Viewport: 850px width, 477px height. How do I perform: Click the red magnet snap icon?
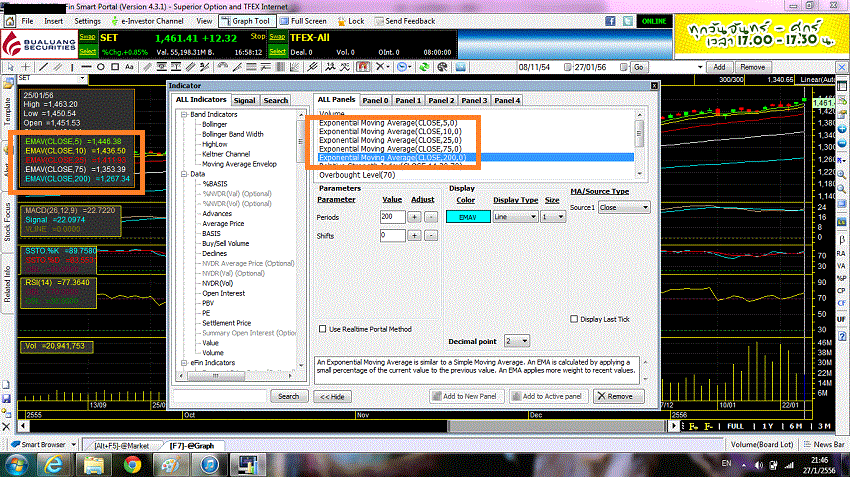pos(363,67)
